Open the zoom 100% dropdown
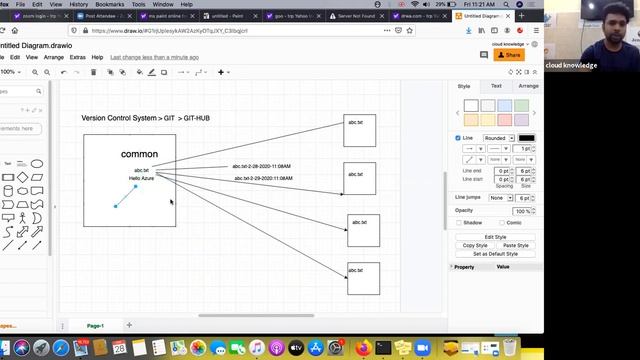The width and height of the screenshot is (640, 360). click(x=11, y=72)
